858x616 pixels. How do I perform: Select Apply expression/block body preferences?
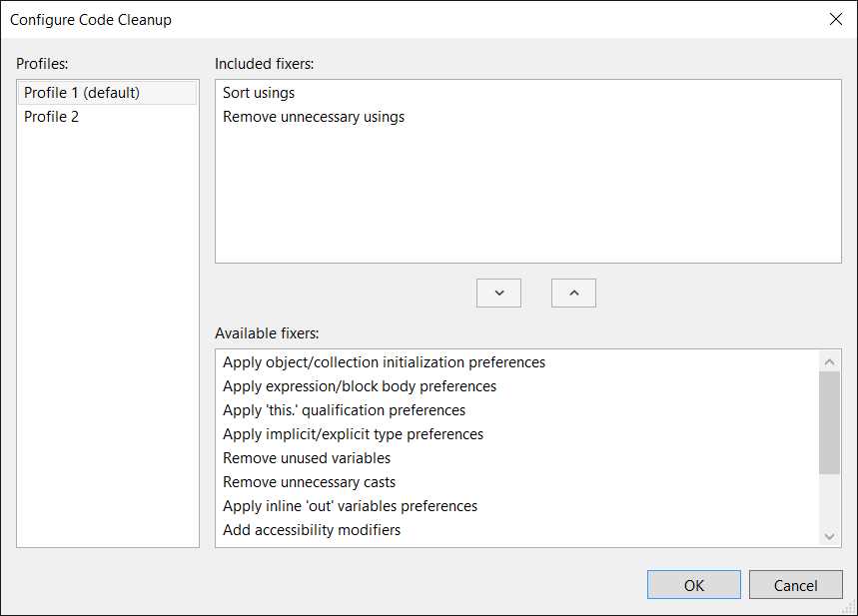(359, 385)
